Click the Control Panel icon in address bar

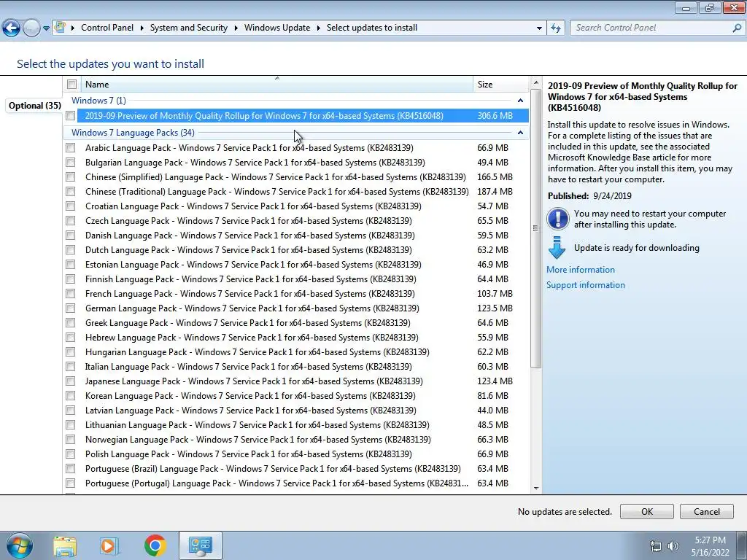click(x=60, y=28)
